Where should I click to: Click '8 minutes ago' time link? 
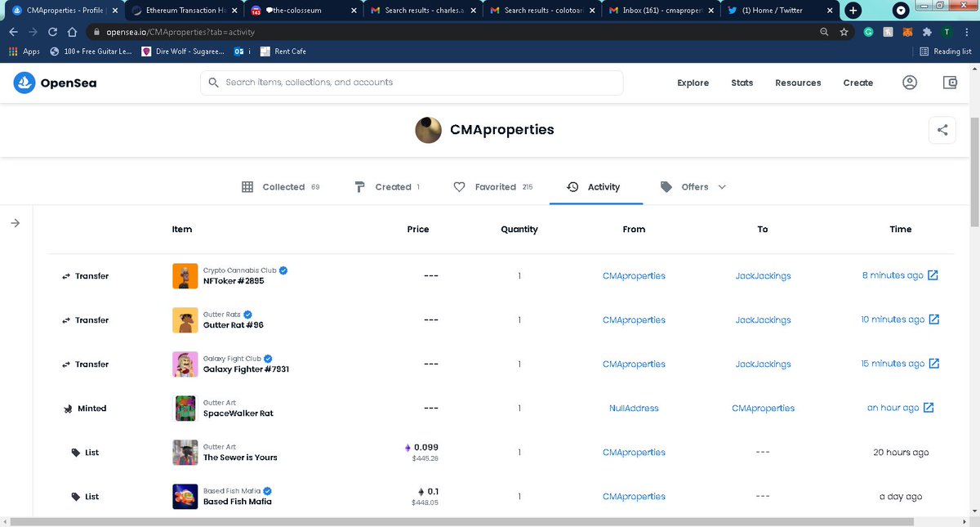point(893,275)
